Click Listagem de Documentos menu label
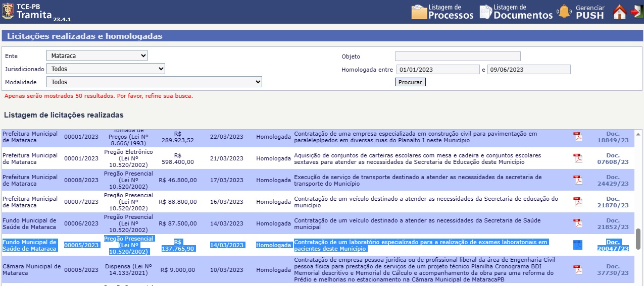This screenshot has width=644, height=286. [523, 12]
